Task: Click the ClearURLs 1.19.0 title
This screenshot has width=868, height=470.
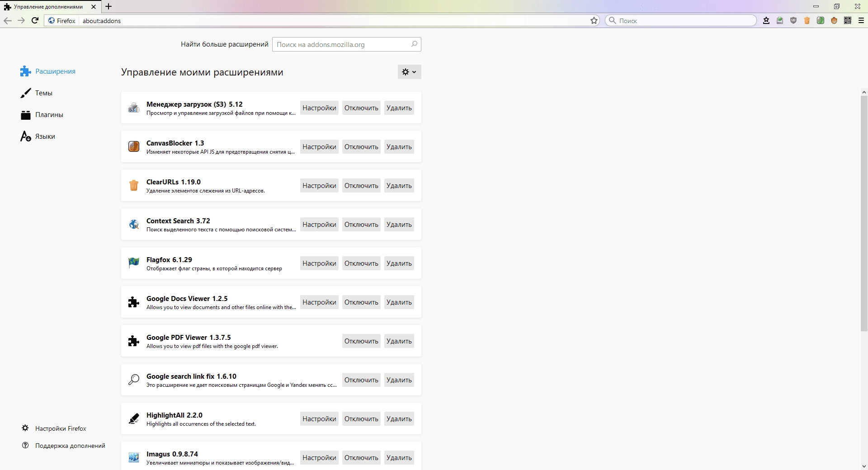Action: pos(174,182)
